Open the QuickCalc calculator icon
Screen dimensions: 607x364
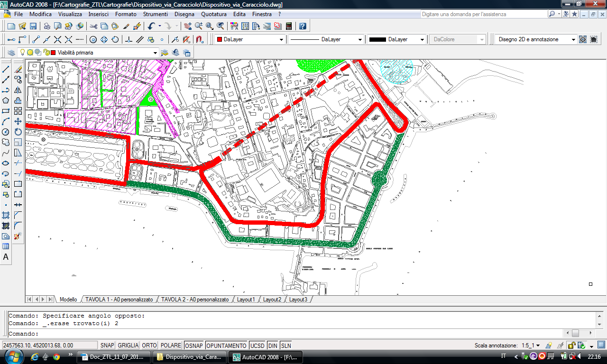click(x=289, y=26)
